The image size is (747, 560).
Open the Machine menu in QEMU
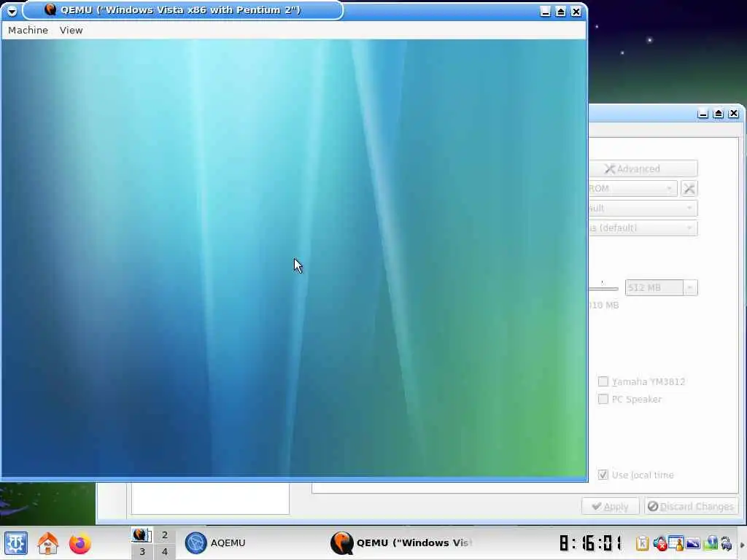click(28, 30)
